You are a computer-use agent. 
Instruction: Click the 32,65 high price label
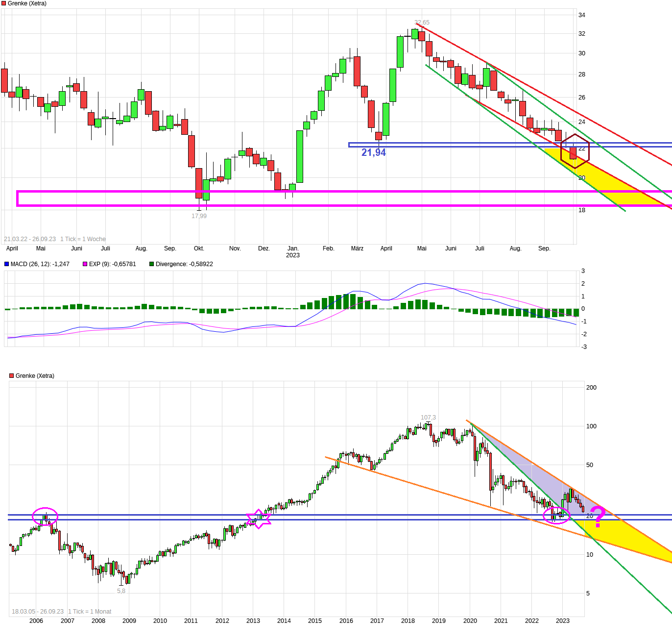tap(421, 22)
